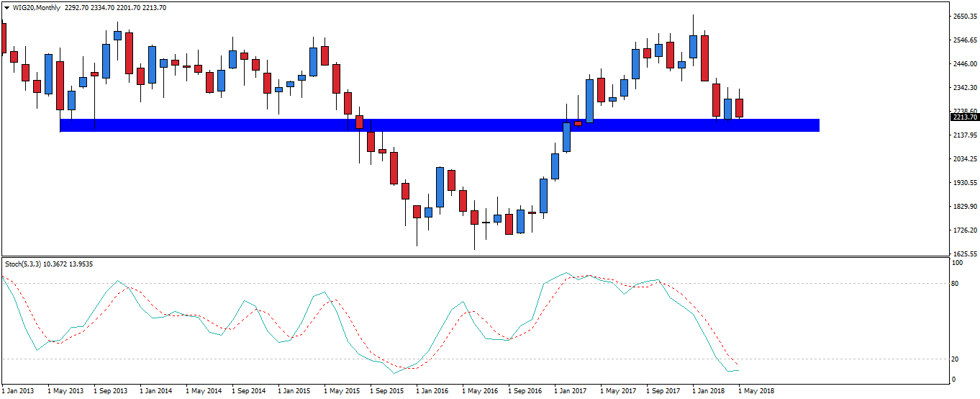Click the 1 May 2015 date label
980x399 pixels.
point(342,391)
